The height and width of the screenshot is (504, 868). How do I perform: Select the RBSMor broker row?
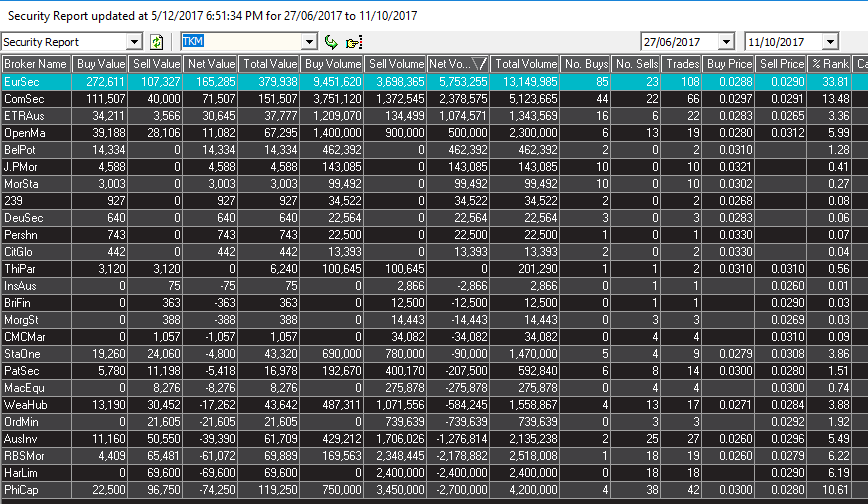tap(434, 456)
